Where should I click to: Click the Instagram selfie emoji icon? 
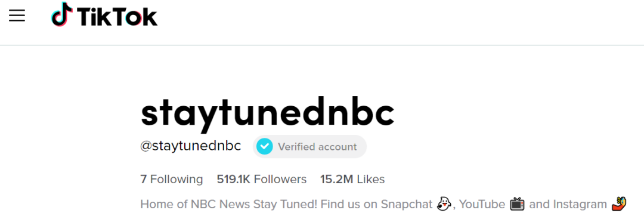click(x=619, y=203)
